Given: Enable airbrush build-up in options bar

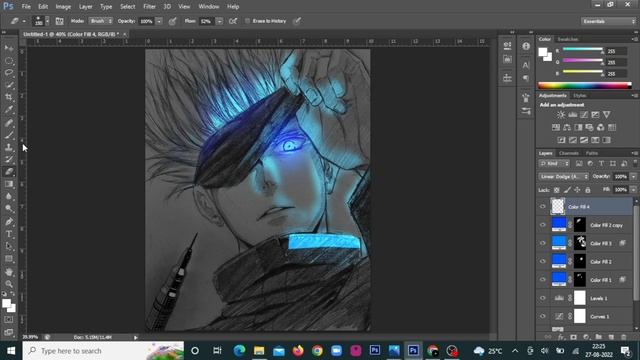Looking at the screenshot, I should (x=233, y=21).
